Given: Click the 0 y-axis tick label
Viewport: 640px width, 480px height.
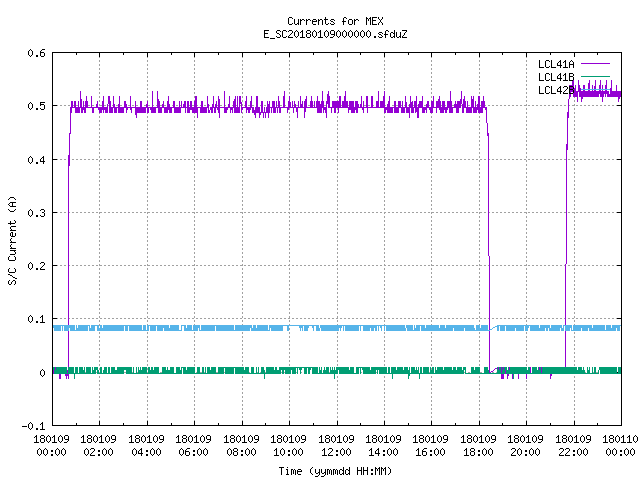Looking at the screenshot, I should point(42,373).
